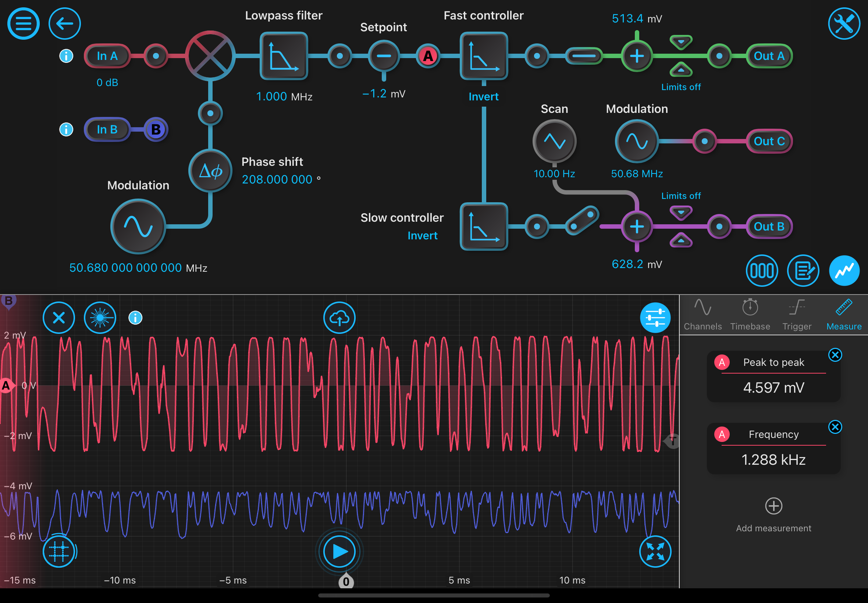Select the time zero marker

(x=346, y=581)
